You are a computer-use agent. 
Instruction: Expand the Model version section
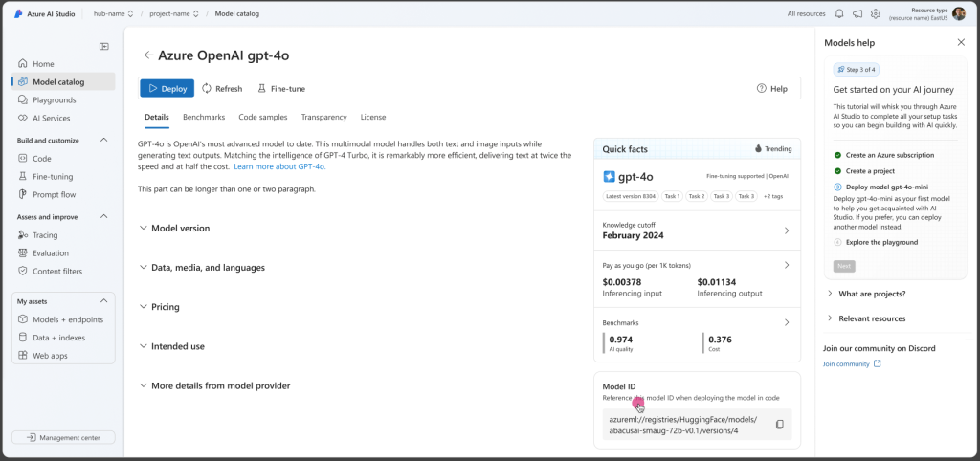(x=175, y=229)
